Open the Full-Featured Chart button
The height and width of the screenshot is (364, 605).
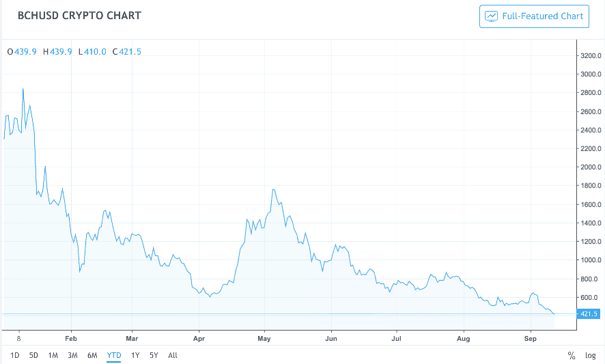click(x=534, y=16)
